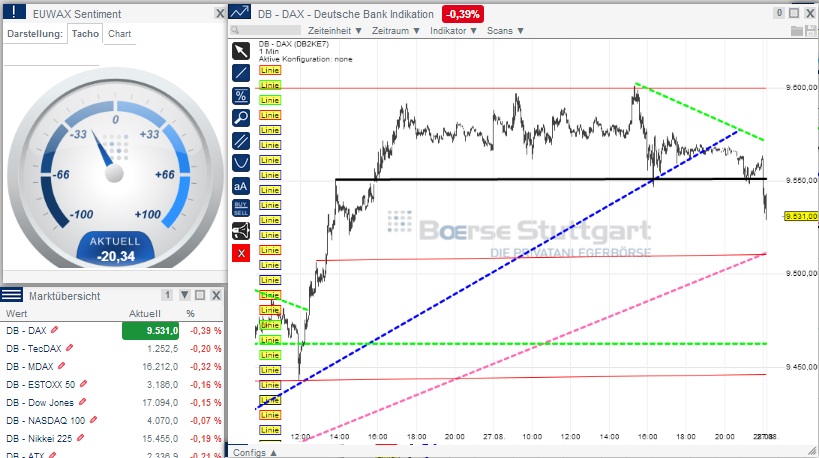Select the curve arc drawing tool
This screenshot has width=819, height=458.
(x=241, y=163)
